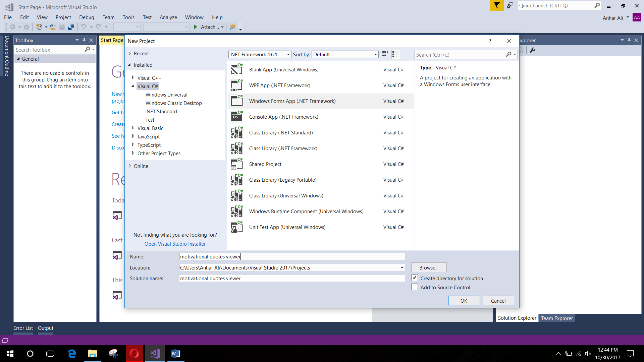Image resolution: width=644 pixels, height=362 pixels.
Task: Change Sort by from Default
Action: coord(375,54)
